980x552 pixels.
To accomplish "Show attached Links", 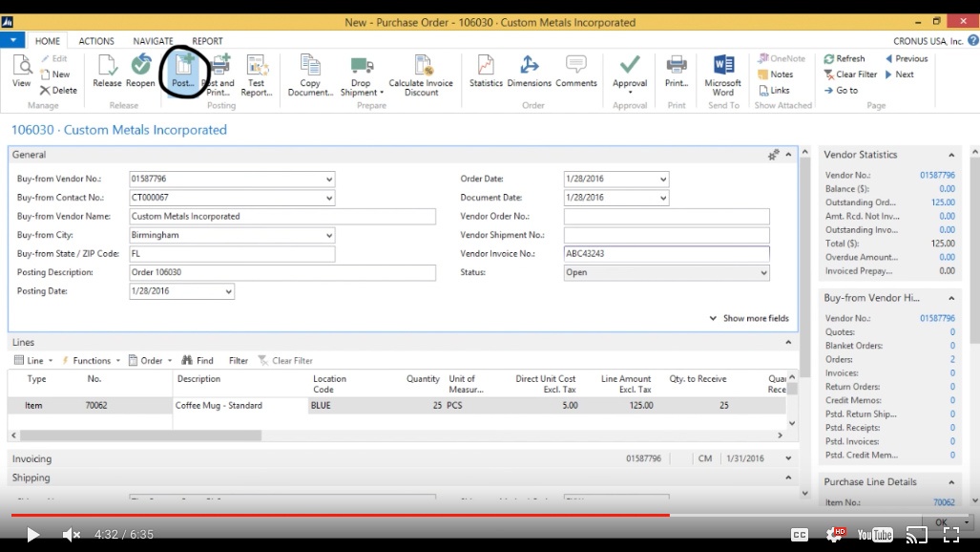I will (x=775, y=90).
